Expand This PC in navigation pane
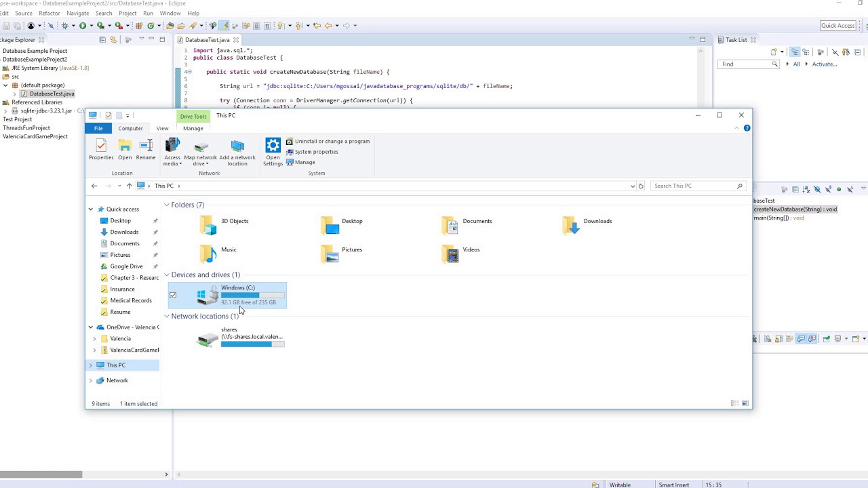 coord(91,365)
